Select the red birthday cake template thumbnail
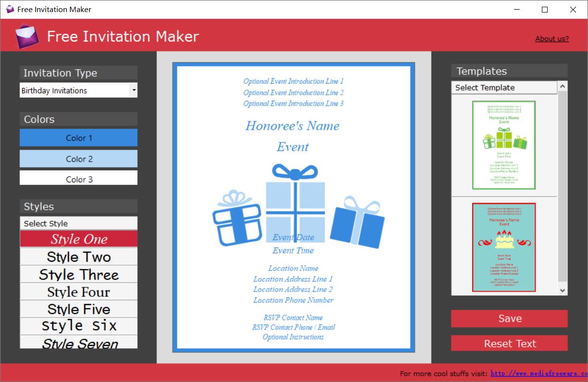 click(504, 247)
